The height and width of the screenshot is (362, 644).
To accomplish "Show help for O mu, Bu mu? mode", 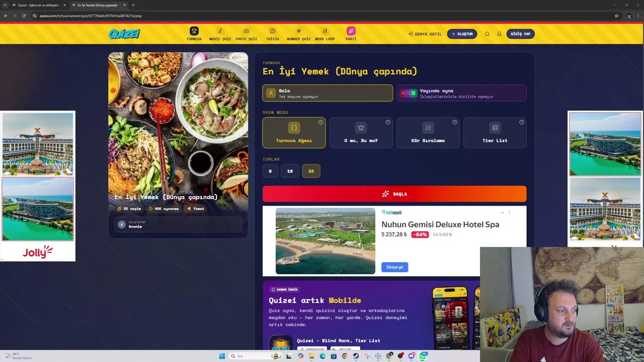I will pos(387,122).
